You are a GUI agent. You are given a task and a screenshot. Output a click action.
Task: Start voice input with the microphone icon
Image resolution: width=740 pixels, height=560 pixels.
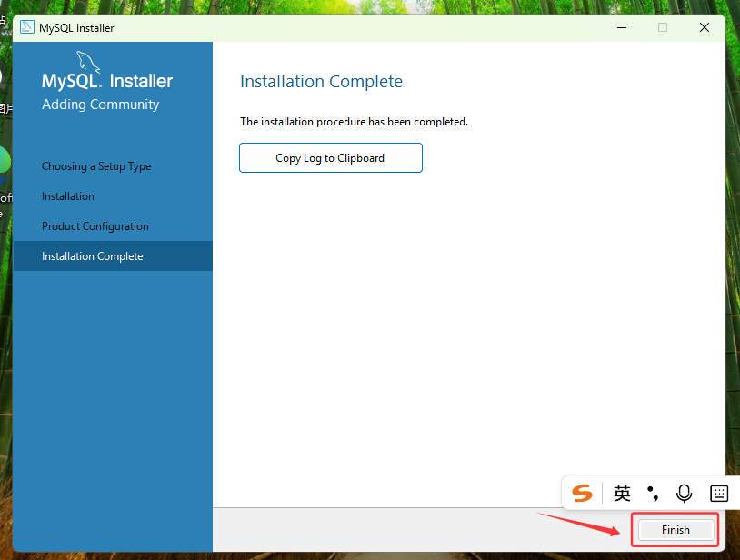pyautogui.click(x=684, y=493)
